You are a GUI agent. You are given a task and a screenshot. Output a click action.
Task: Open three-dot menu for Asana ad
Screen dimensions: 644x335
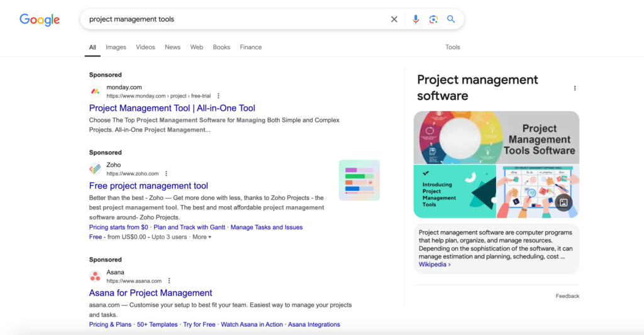pyautogui.click(x=169, y=281)
